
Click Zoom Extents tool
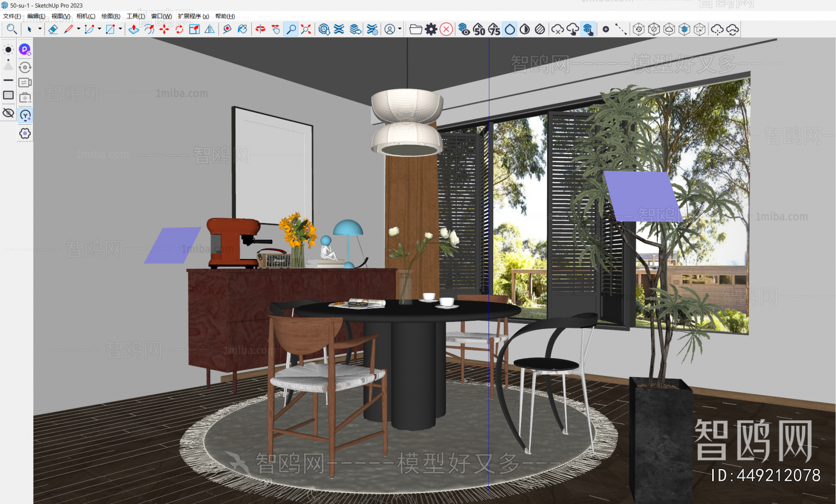[306, 29]
